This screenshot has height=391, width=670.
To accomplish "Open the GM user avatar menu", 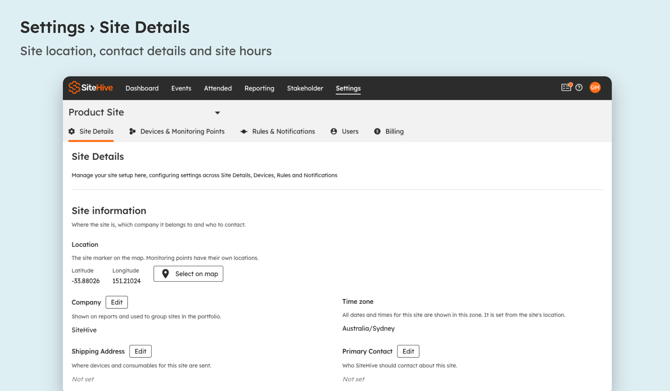I will pos(595,88).
